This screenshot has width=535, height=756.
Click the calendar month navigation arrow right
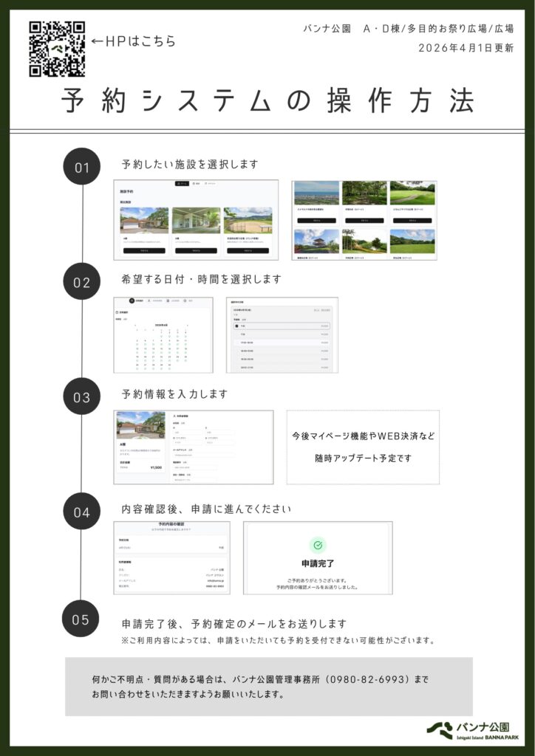tap(187, 326)
